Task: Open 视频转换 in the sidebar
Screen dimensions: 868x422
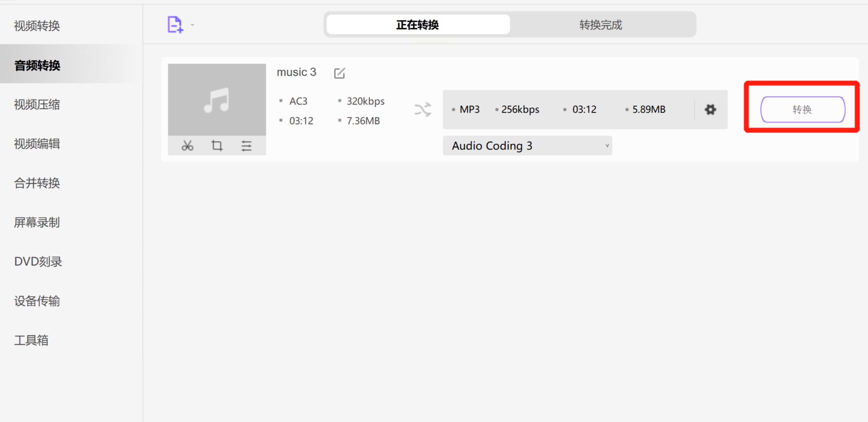Action: 37,25
